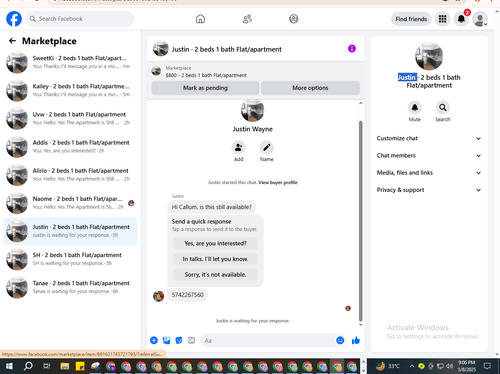Image resolution: width=500 pixels, height=374 pixels.
Task: Open the Tanae conversation
Action: (x=70, y=287)
